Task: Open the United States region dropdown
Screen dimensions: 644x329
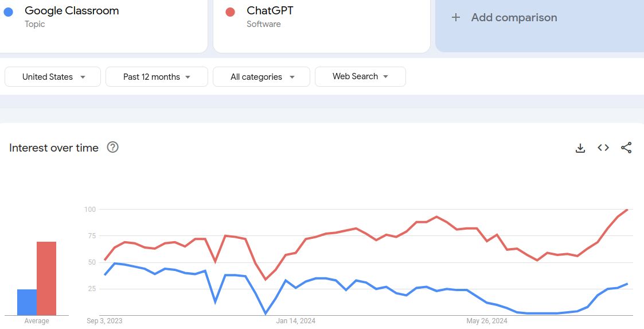Action: pos(53,77)
